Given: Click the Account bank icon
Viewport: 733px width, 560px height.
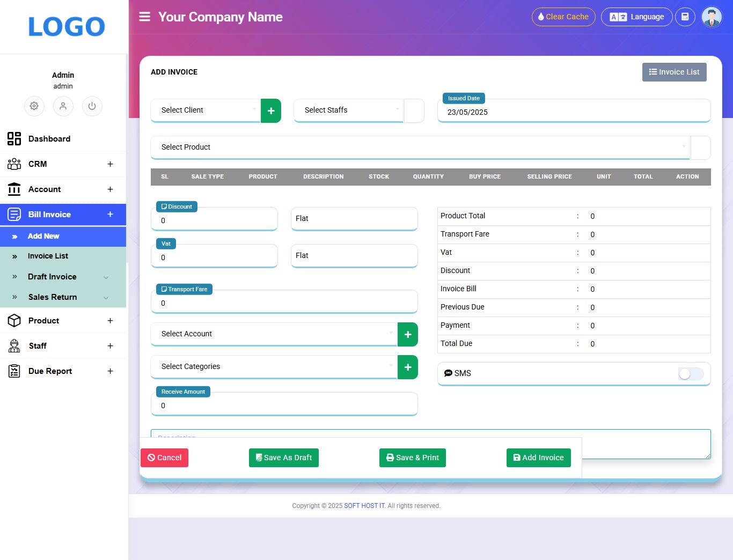Looking at the screenshot, I should (14, 189).
